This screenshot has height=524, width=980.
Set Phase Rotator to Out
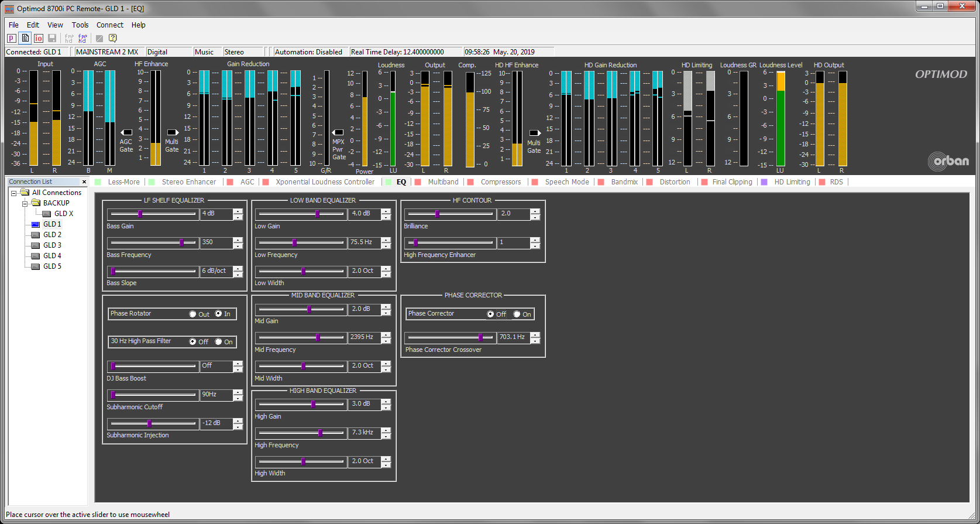click(192, 314)
